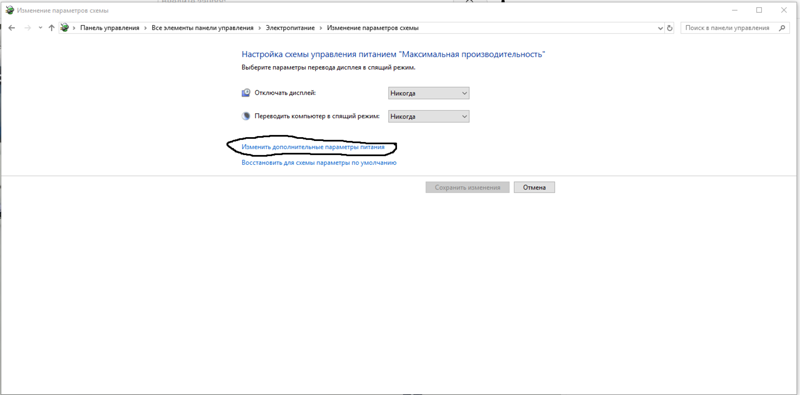Open recent locations dropdown arrow
Image resolution: width=800 pixels, height=395 pixels.
coord(40,28)
